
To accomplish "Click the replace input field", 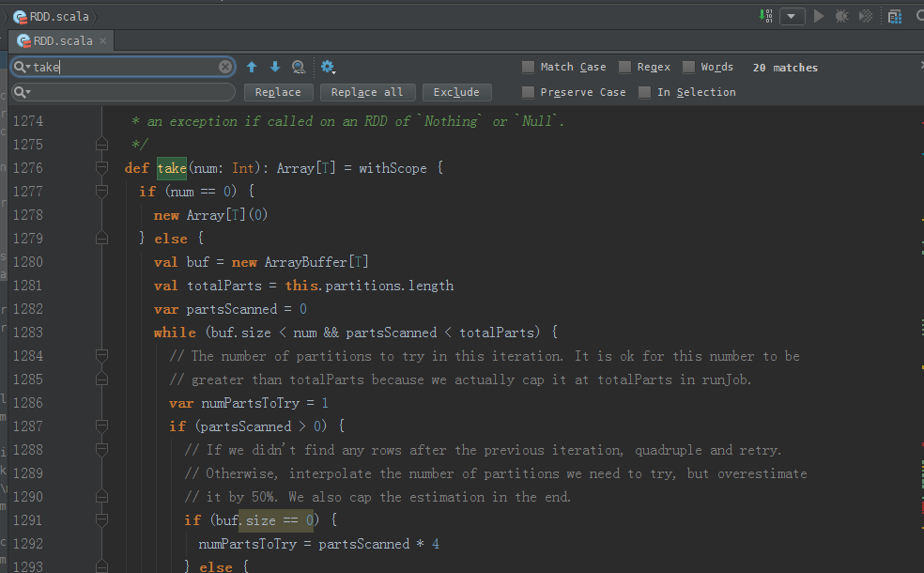I will point(124,92).
